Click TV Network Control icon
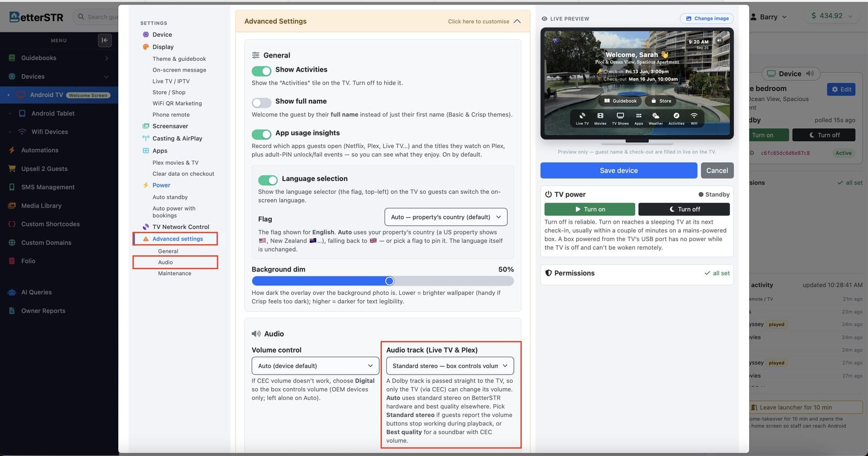The width and height of the screenshot is (868, 456). pyautogui.click(x=145, y=227)
